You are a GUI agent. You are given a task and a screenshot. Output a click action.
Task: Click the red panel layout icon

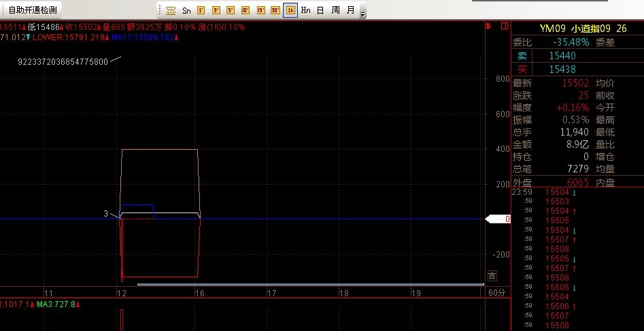click(503, 27)
